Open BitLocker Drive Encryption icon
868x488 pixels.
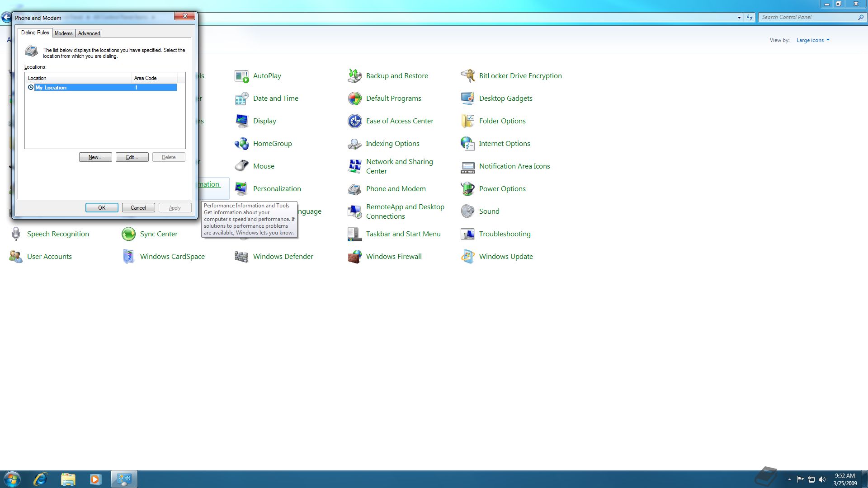coord(467,76)
